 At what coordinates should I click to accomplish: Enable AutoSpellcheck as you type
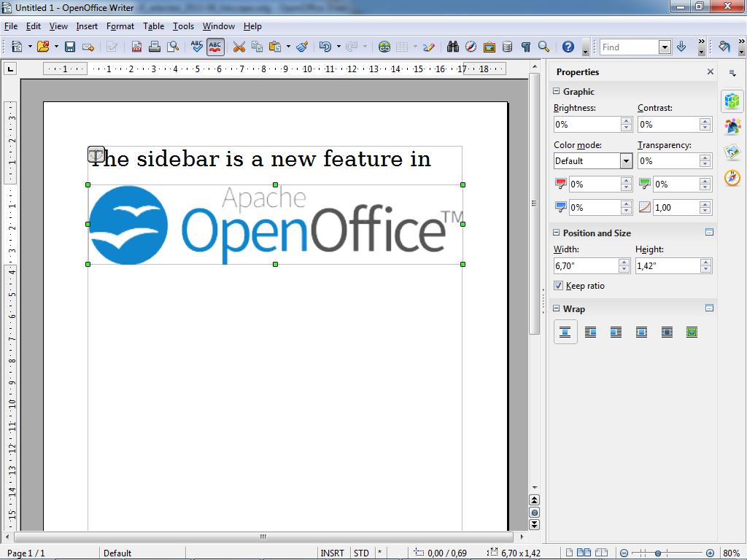pyautogui.click(x=215, y=47)
